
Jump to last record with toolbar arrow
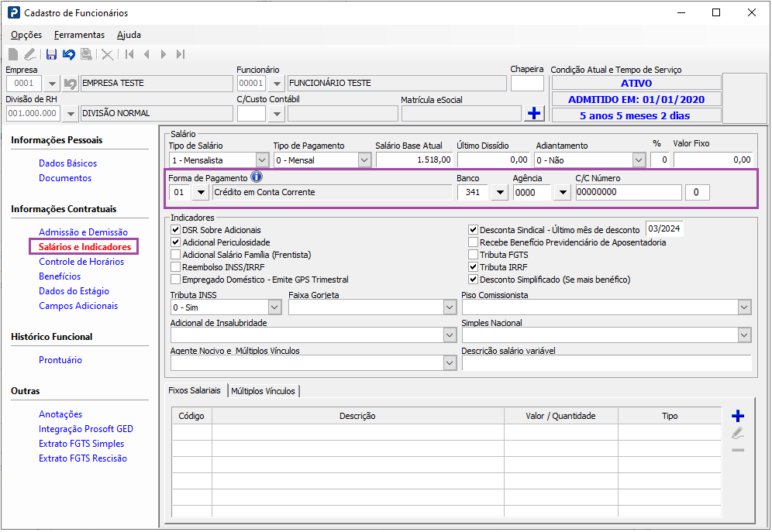[181, 54]
